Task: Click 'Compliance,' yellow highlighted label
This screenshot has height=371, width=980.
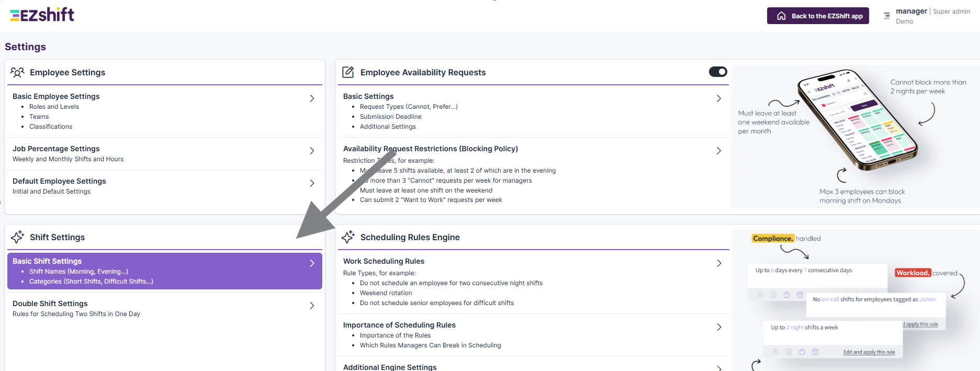Action: pos(773,239)
